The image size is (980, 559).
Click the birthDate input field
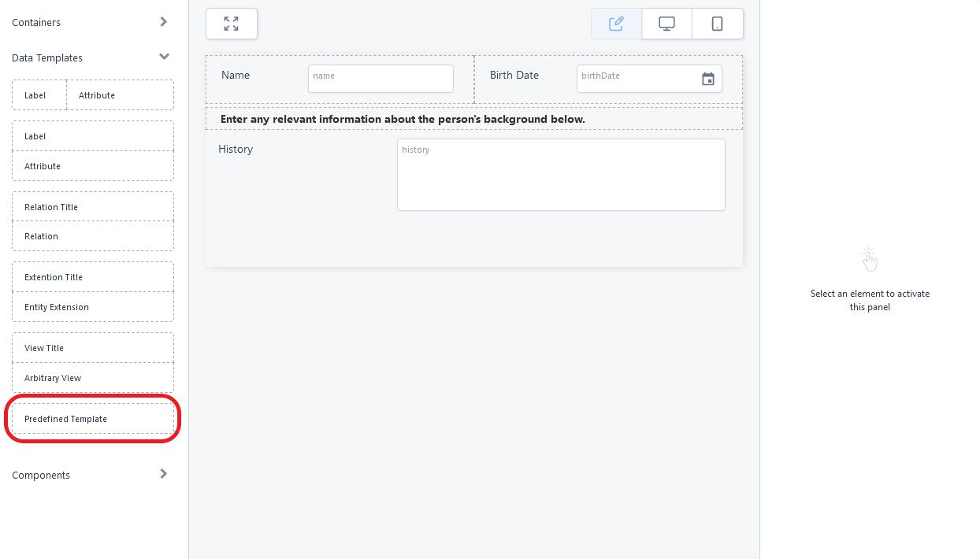[x=638, y=79]
